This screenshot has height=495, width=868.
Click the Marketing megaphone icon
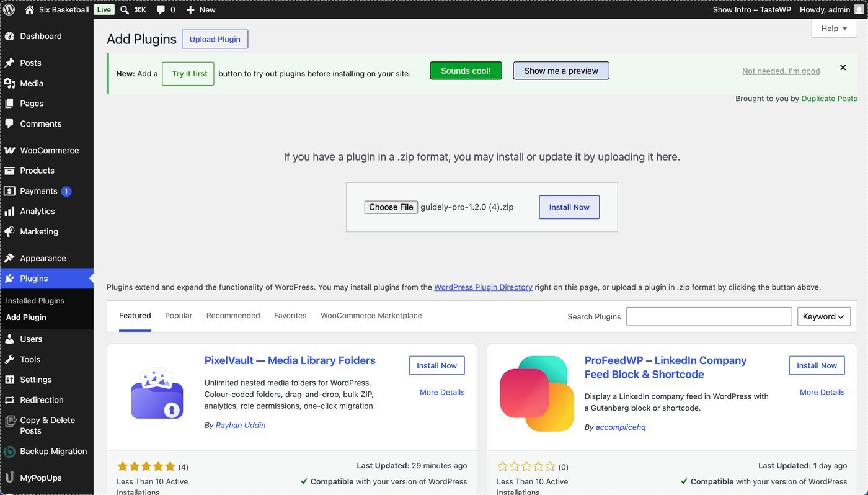9,231
